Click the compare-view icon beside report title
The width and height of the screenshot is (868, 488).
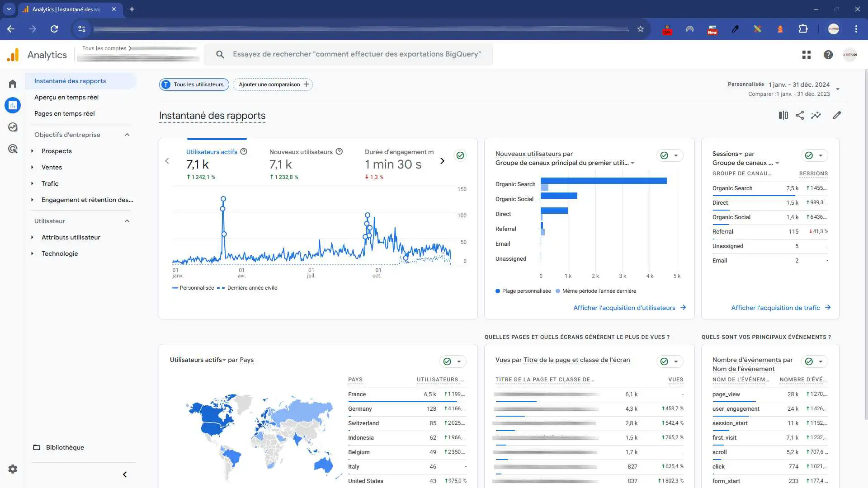pyautogui.click(x=783, y=116)
